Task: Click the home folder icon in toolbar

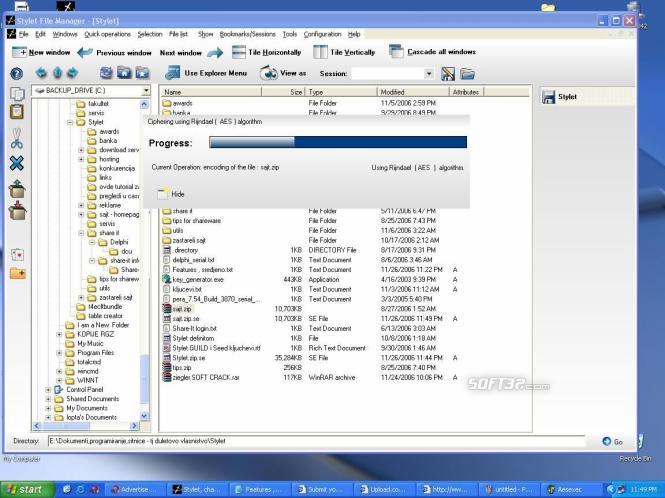Action: (124, 73)
